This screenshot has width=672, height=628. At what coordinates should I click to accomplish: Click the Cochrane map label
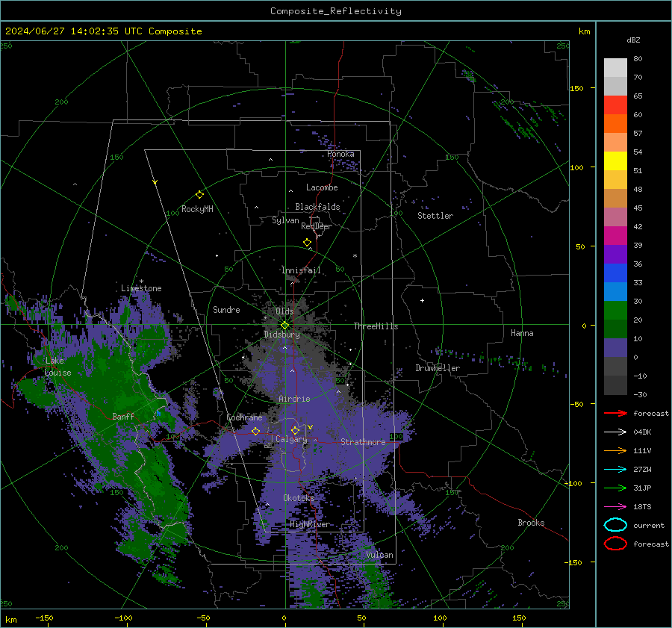pos(244,417)
